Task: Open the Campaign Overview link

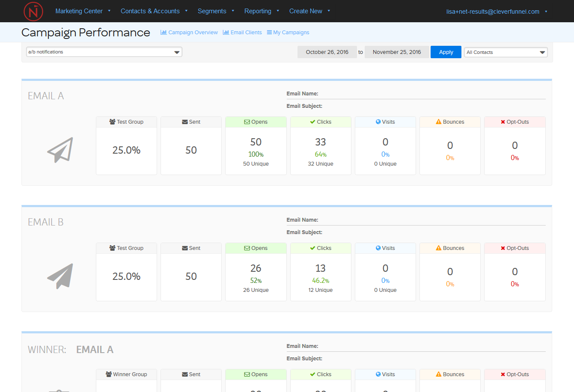Action: [189, 33]
